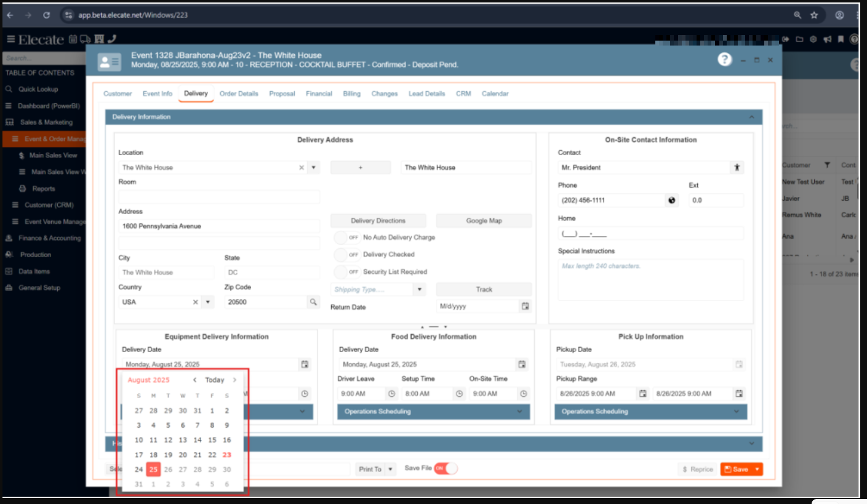This screenshot has height=504, width=867.
Task: Click the globe icon beside Phone field
Action: coord(671,200)
